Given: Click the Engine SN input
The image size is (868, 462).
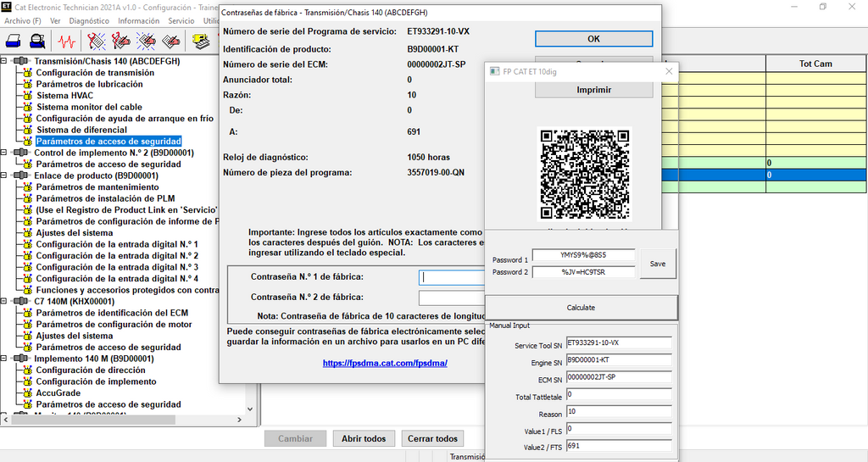Looking at the screenshot, I should pos(619,360).
